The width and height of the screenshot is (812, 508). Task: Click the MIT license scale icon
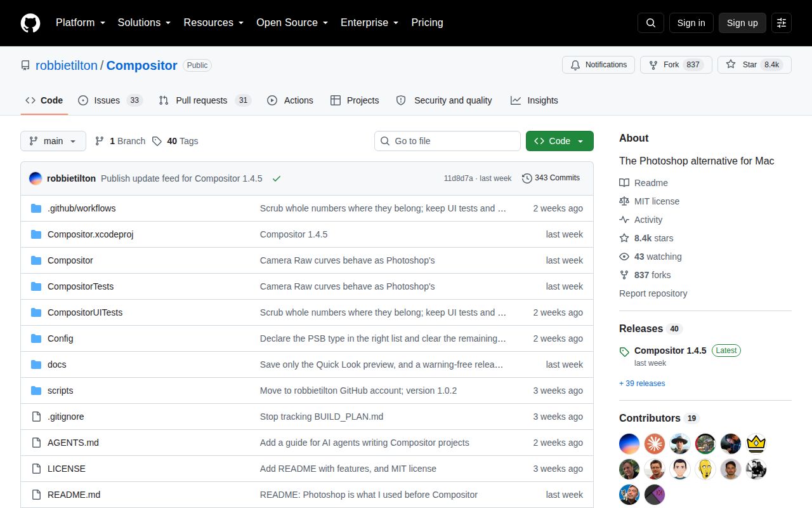[x=624, y=201]
